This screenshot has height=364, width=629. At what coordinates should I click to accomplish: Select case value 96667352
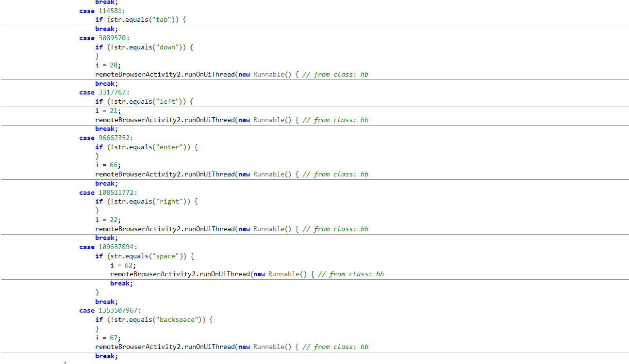coord(114,138)
